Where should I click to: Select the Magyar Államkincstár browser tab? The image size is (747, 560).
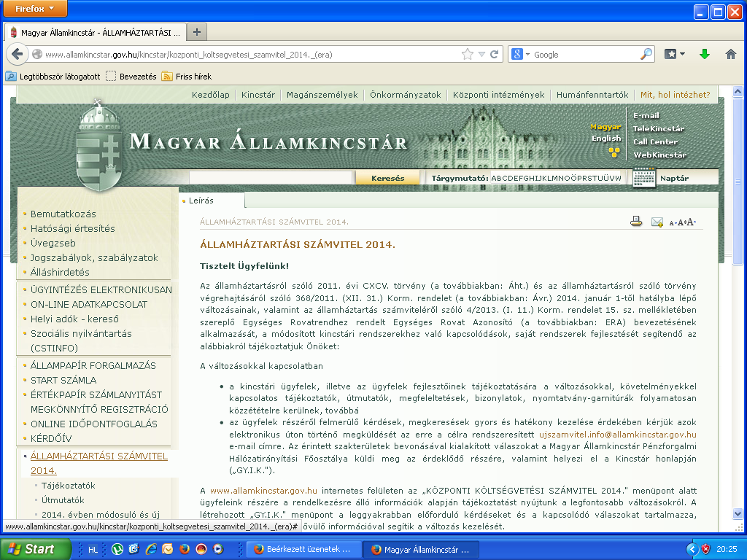(x=96, y=32)
